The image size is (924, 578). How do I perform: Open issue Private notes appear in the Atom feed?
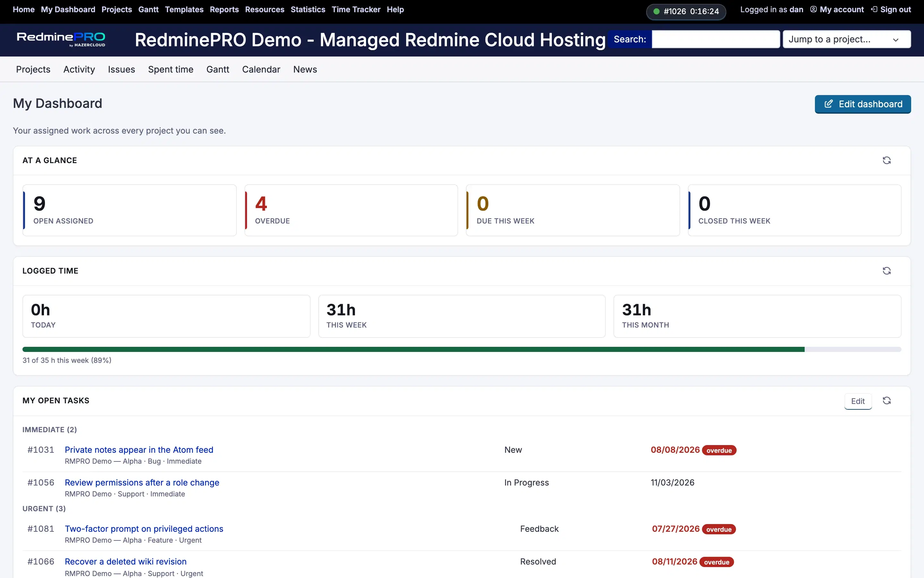click(139, 450)
